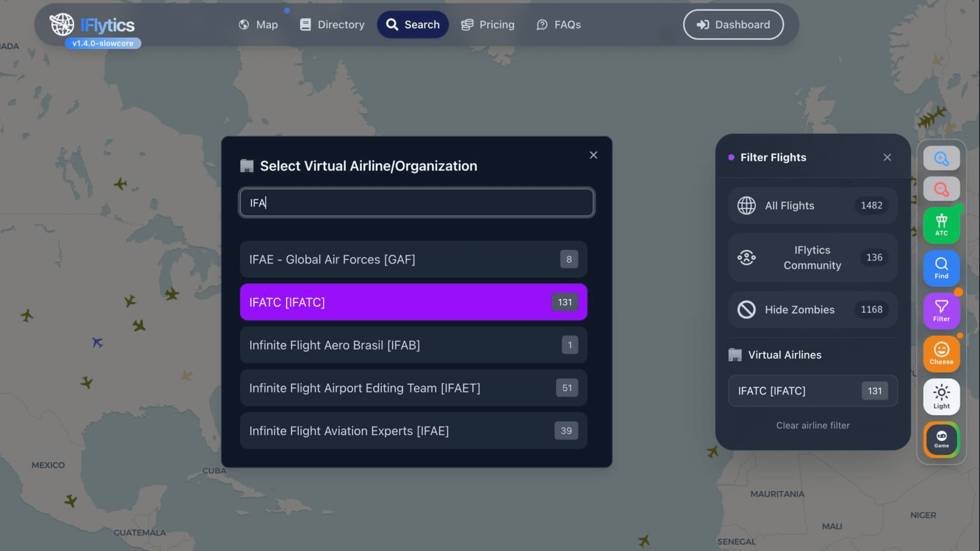
Task: Click the 1168 Hide Zombies count
Action: (872, 310)
